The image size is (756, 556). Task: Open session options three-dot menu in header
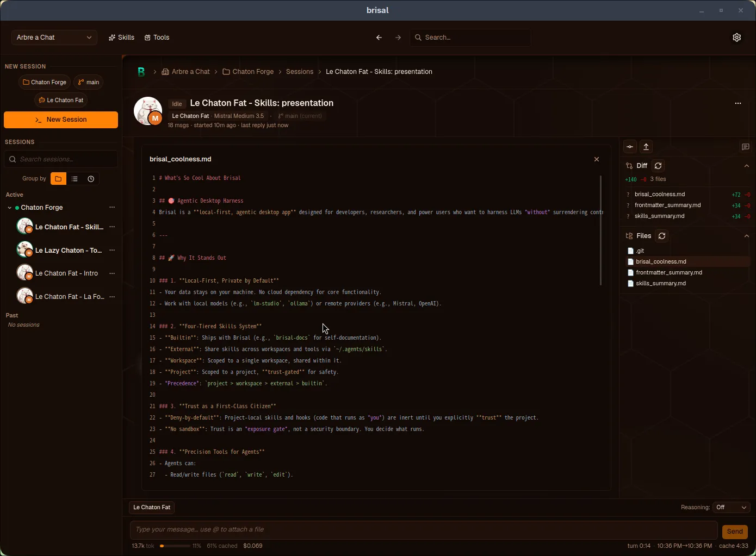[738, 103]
